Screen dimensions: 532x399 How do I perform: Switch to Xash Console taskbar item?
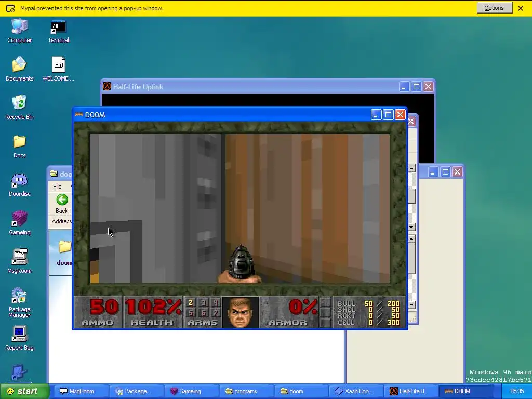pyautogui.click(x=356, y=391)
